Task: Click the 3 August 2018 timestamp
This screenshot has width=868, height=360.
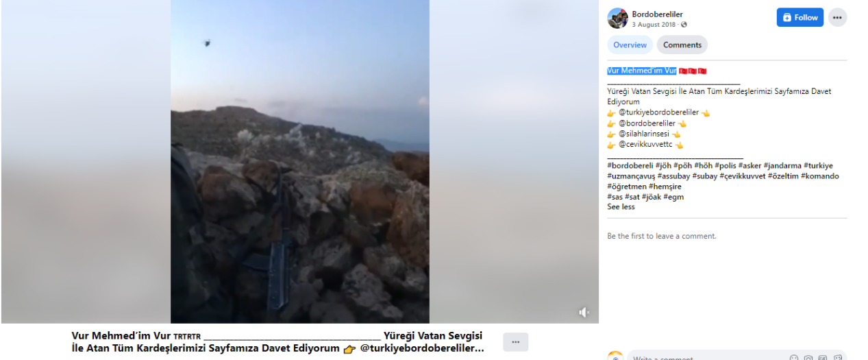Action: pyautogui.click(x=654, y=25)
